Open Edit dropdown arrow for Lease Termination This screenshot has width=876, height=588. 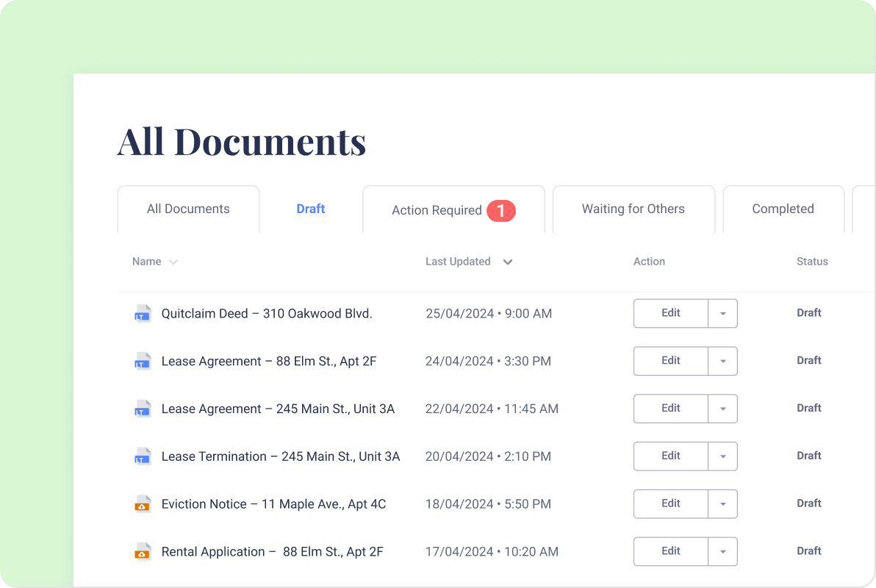723,456
